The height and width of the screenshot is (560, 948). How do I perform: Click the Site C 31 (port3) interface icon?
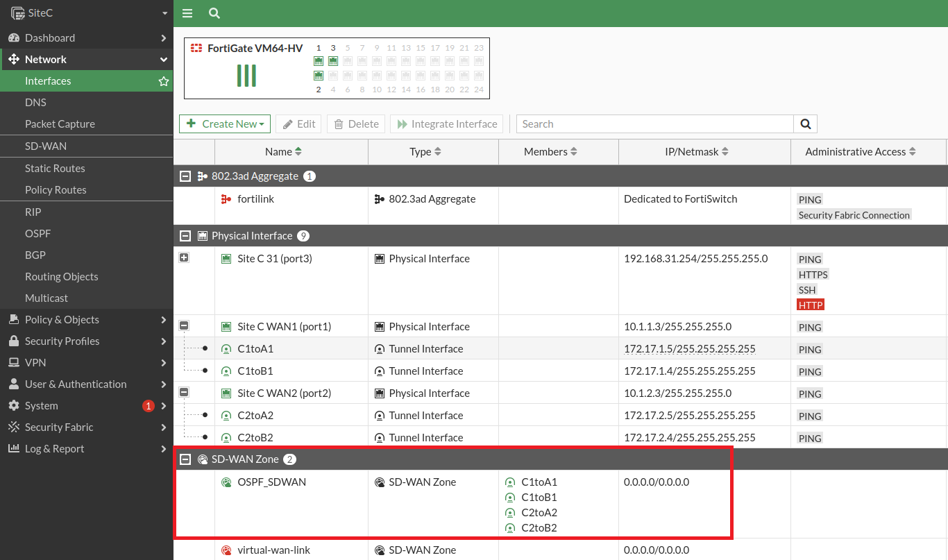click(x=226, y=259)
